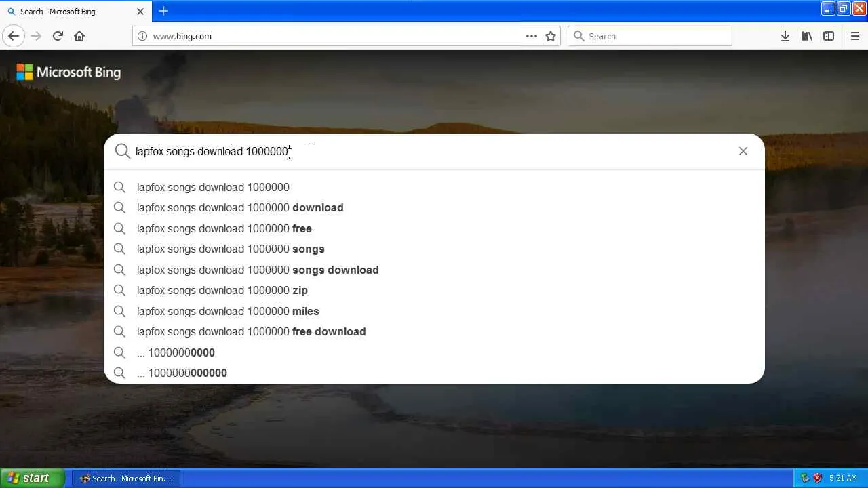
Task: Choose suggestion ending in "1000000 download"
Action: pos(434,207)
